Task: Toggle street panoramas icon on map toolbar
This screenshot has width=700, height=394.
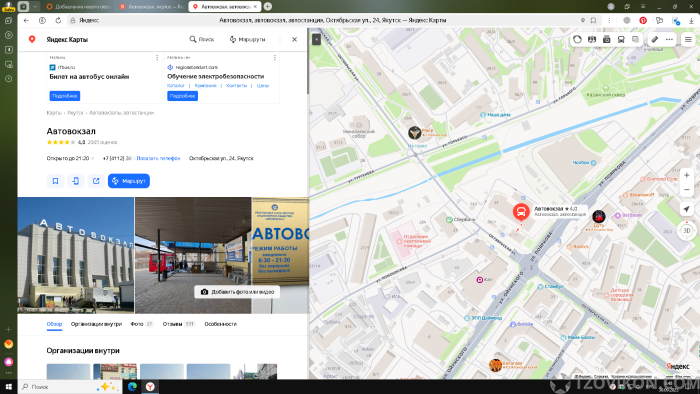Action: (x=592, y=39)
